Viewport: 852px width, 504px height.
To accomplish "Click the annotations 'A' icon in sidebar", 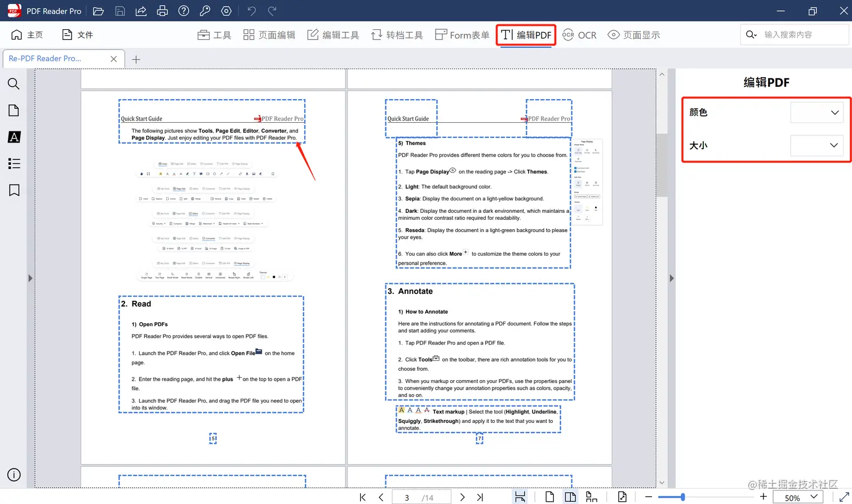I will (14, 137).
